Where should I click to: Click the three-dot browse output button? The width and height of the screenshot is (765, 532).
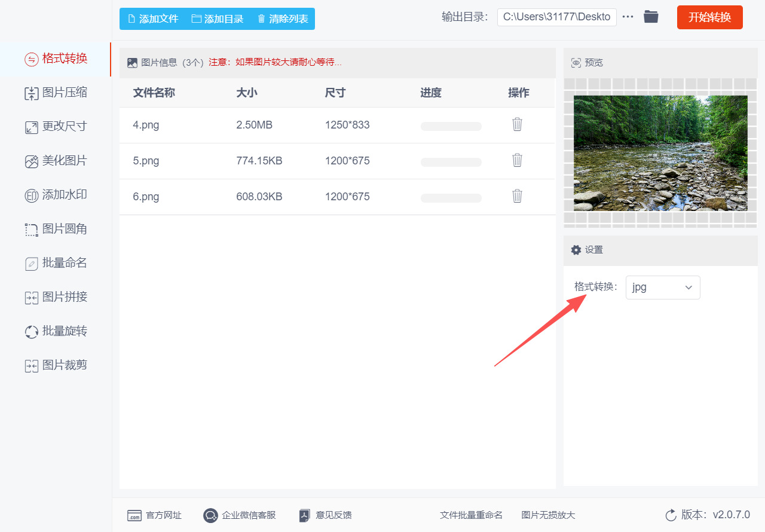628,17
